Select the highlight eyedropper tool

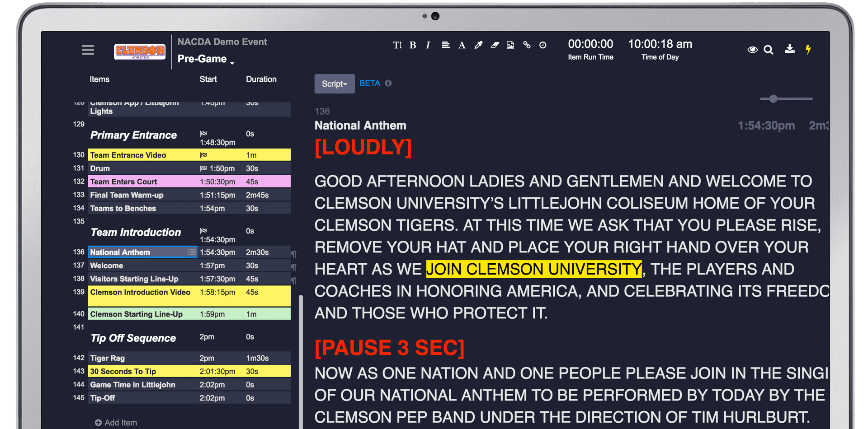478,45
